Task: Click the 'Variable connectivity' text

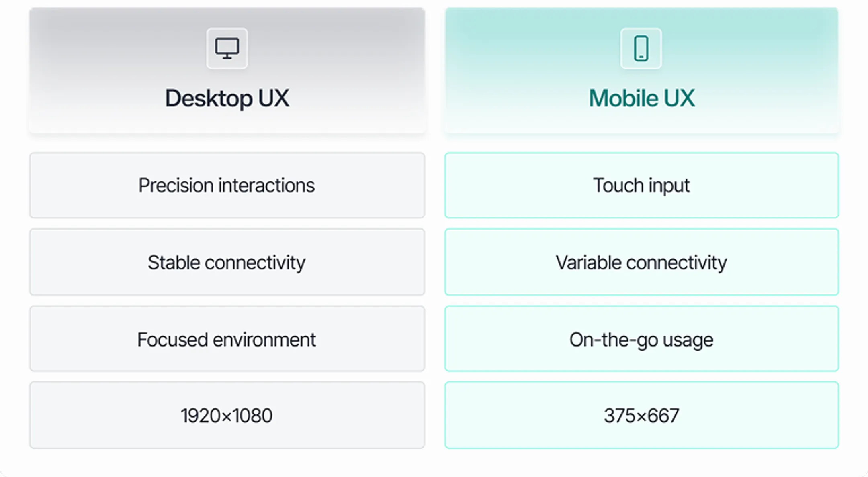Action: 641,263
